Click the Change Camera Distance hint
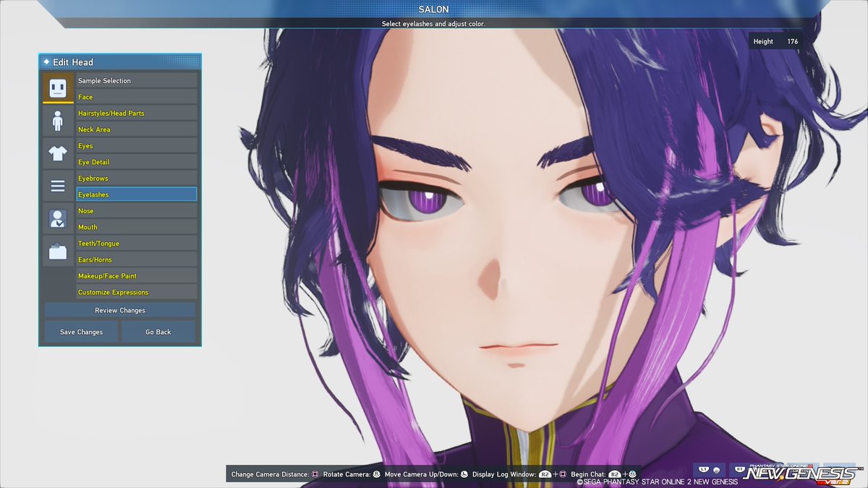This screenshot has width=868, height=488. 275,474
